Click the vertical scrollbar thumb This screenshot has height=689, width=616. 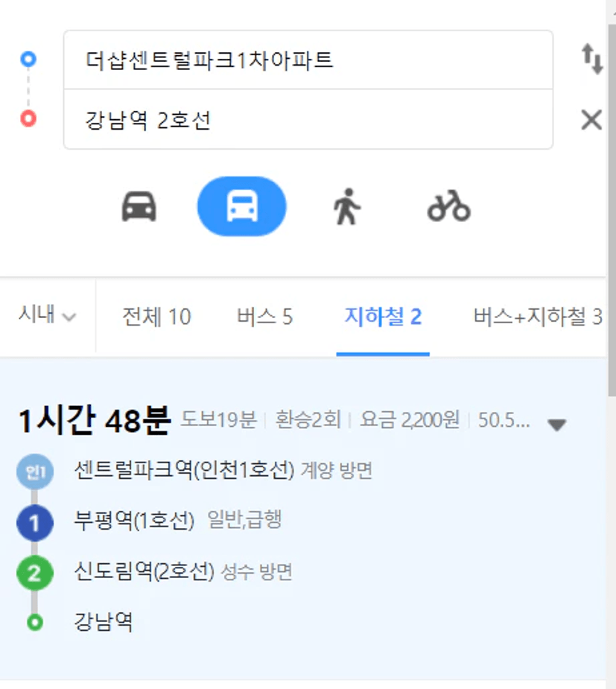click(x=612, y=211)
